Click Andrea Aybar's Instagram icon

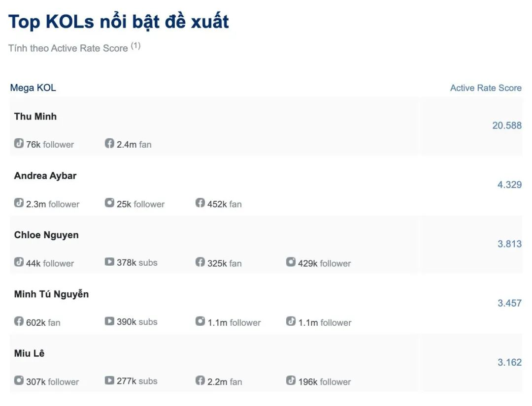pyautogui.click(x=109, y=203)
